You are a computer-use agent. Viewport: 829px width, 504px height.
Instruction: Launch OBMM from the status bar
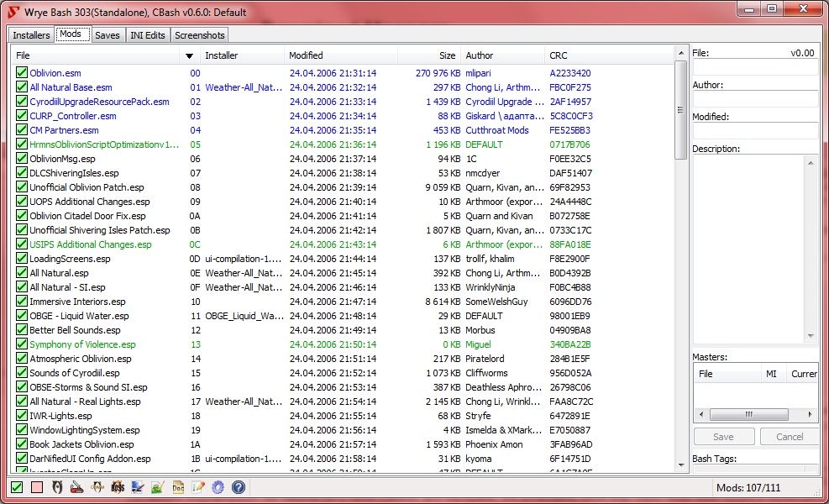point(97,487)
